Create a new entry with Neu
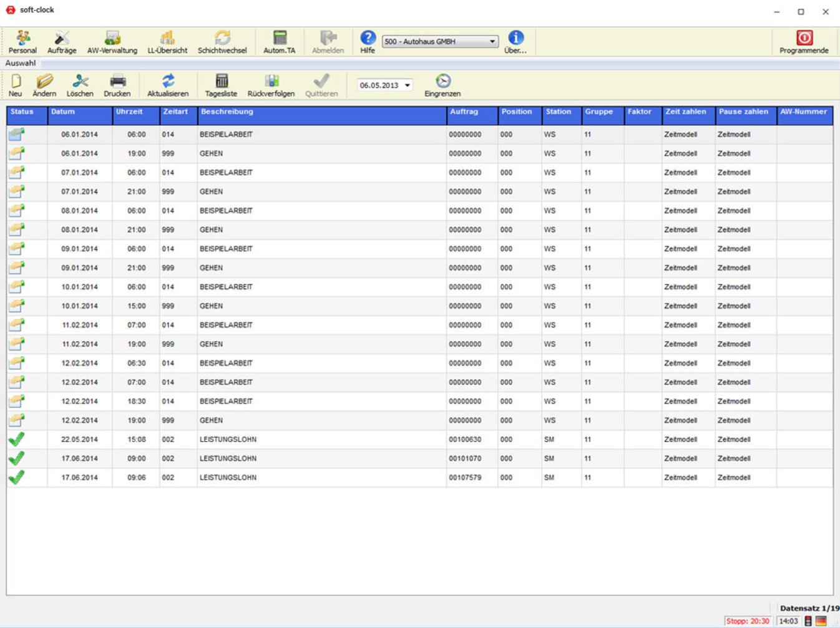 (x=16, y=80)
